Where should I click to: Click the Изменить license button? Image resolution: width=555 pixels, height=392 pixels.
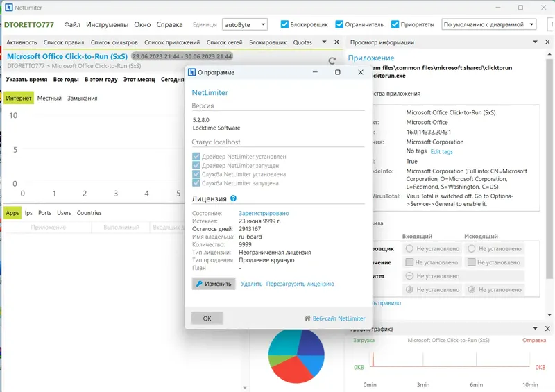[x=214, y=284]
